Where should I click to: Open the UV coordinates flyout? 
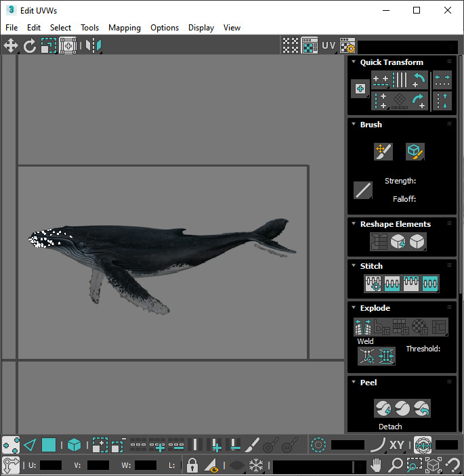(329, 46)
